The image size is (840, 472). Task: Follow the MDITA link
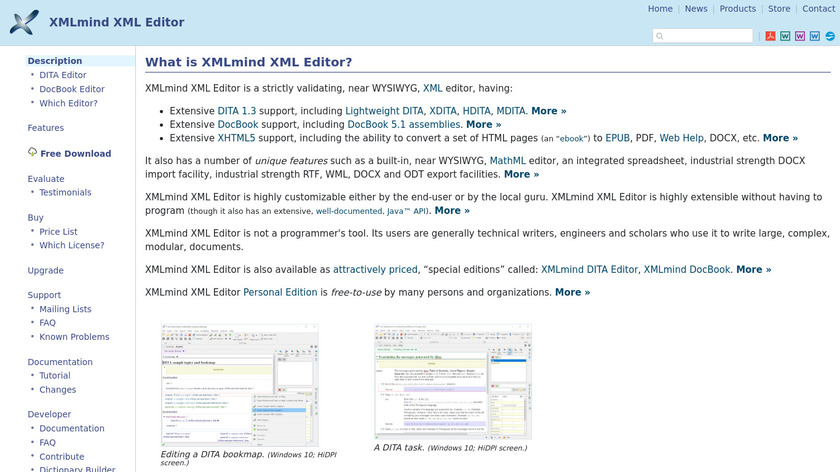click(511, 111)
